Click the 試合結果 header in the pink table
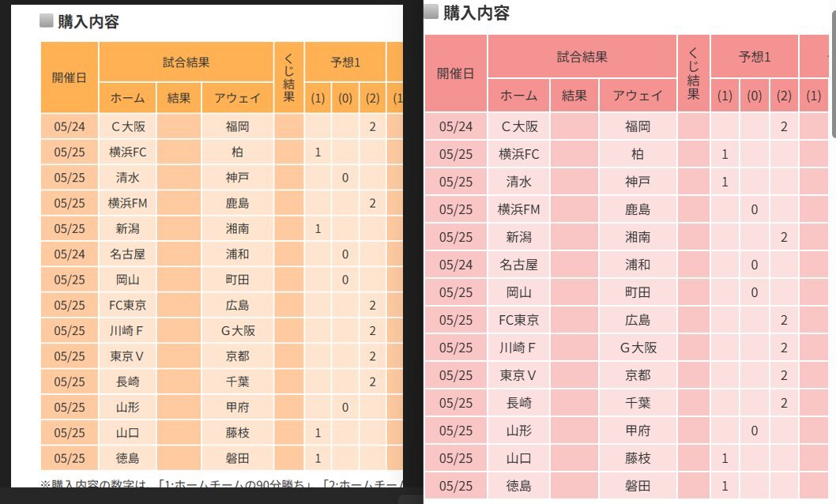The height and width of the screenshot is (504, 836). pyautogui.click(x=582, y=57)
